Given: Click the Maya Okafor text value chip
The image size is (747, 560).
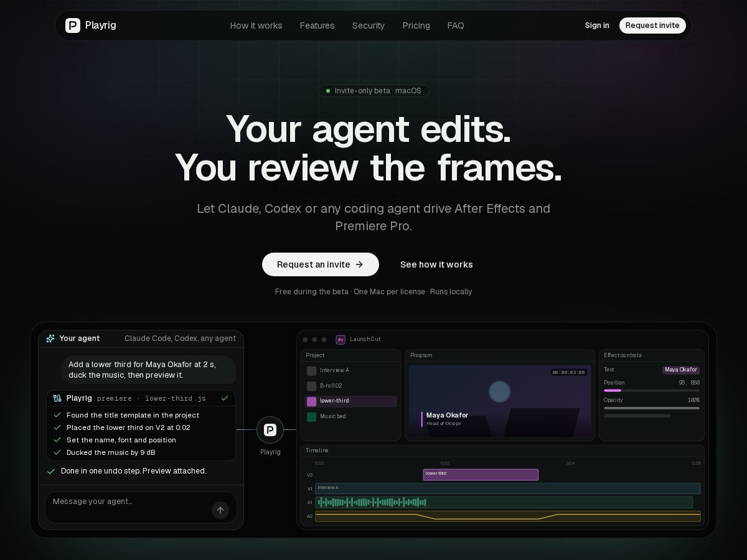Looking at the screenshot, I should point(681,370).
